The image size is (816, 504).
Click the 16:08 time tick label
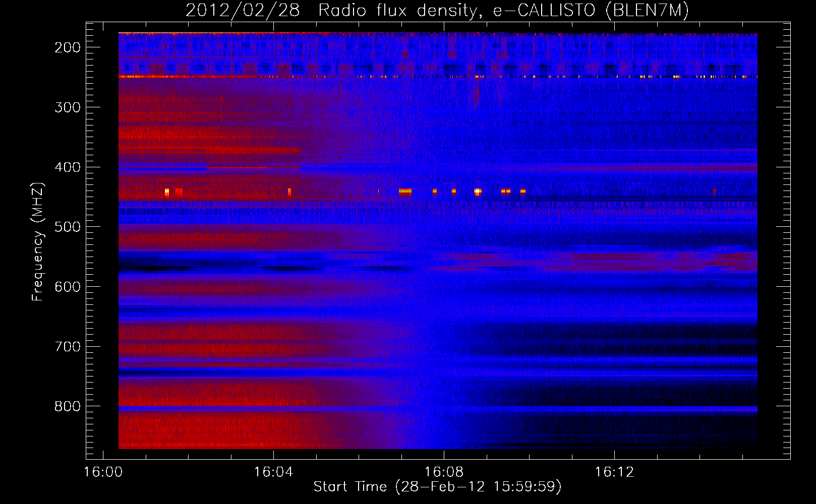(x=444, y=472)
